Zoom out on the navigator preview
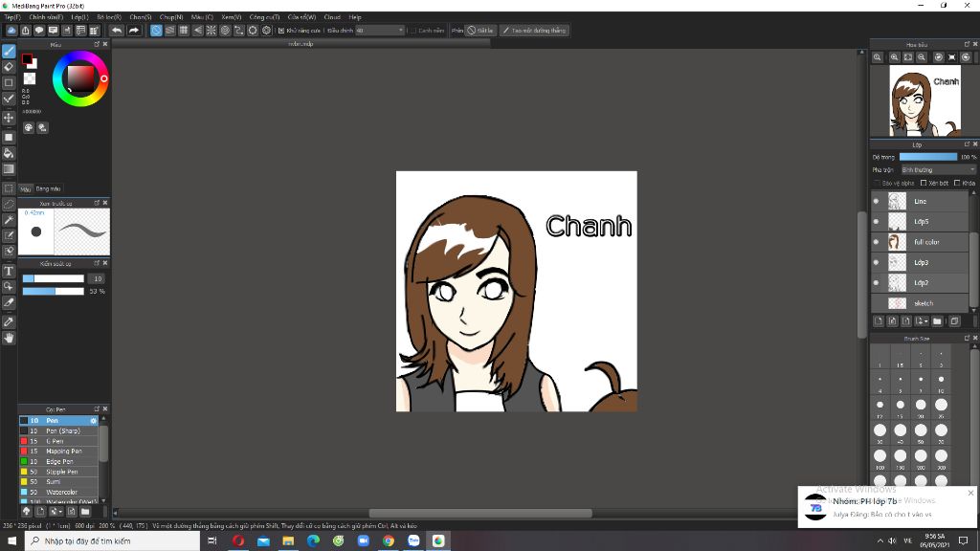The height and width of the screenshot is (551, 980). (922, 56)
